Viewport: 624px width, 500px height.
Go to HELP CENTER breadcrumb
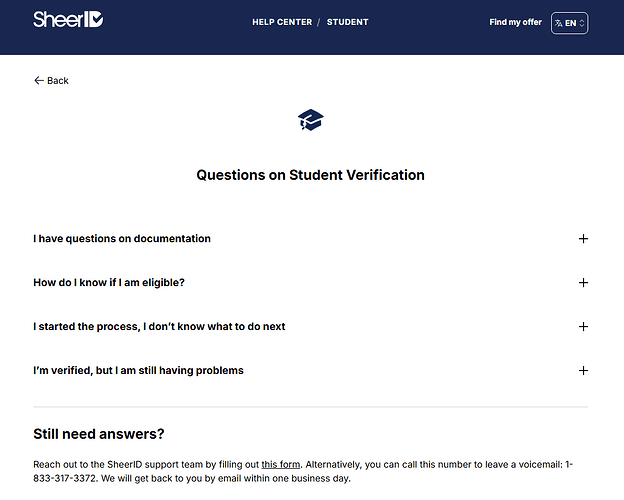(282, 22)
